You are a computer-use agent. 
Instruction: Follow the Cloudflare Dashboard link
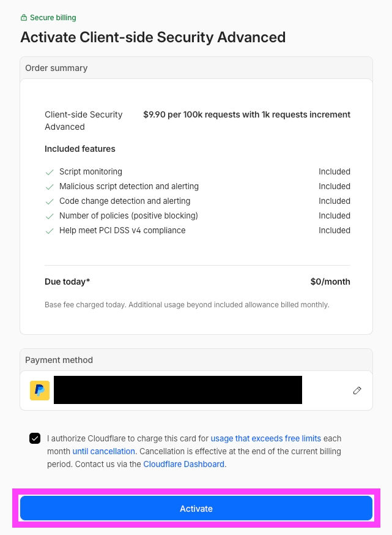(x=183, y=464)
